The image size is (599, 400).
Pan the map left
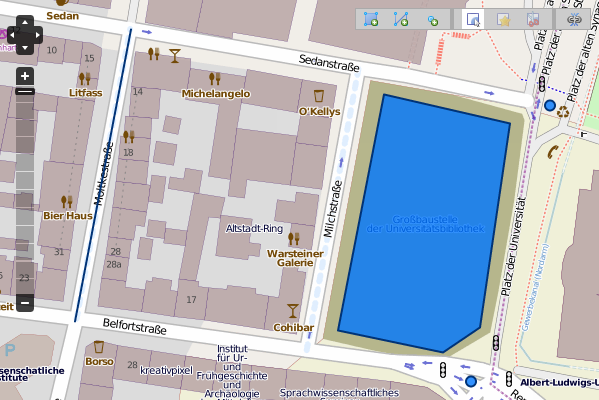13,35
